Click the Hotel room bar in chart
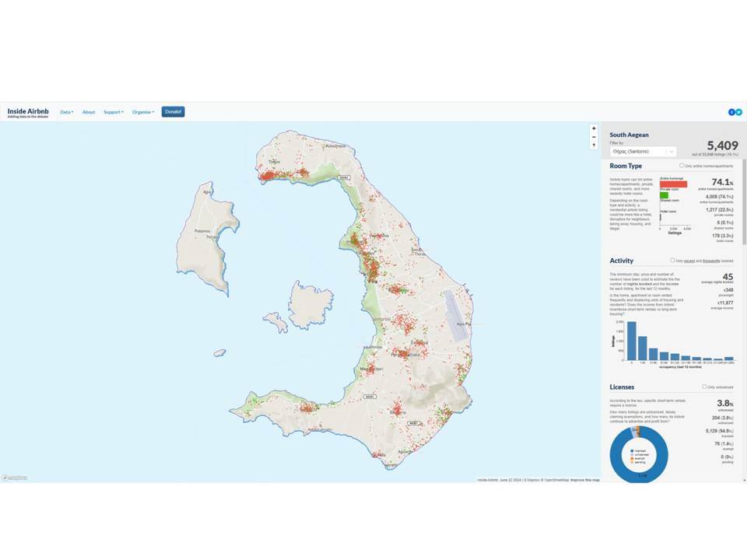The image size is (747, 560). (x=661, y=218)
